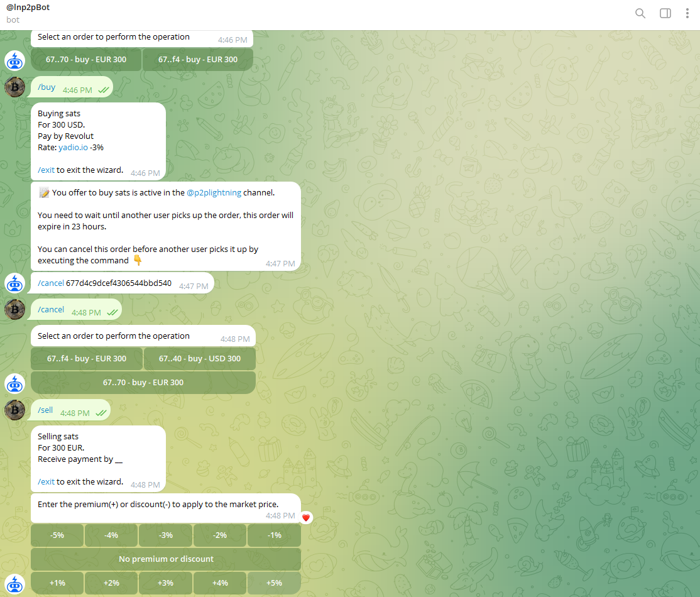Viewport: 700px width, 597px height.
Task: Select 67..f4 - buy - EUR 300 under the 4:46 PM message
Action: pos(198,60)
